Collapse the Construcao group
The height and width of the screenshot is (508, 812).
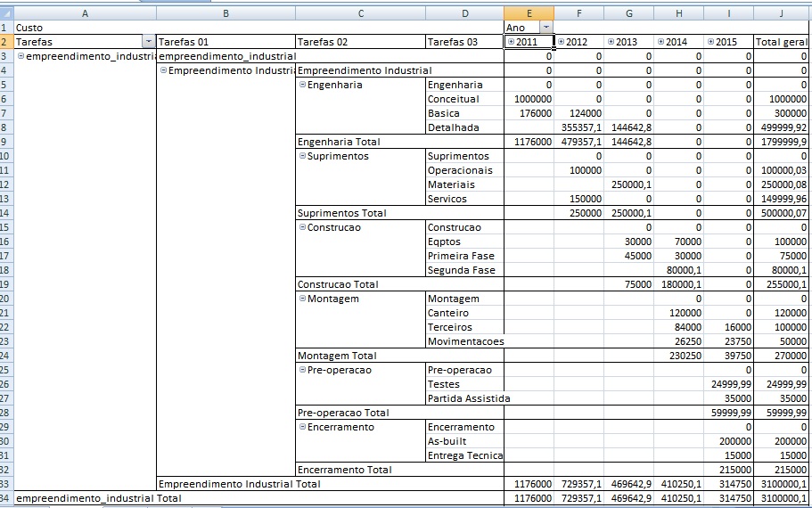coord(302,226)
